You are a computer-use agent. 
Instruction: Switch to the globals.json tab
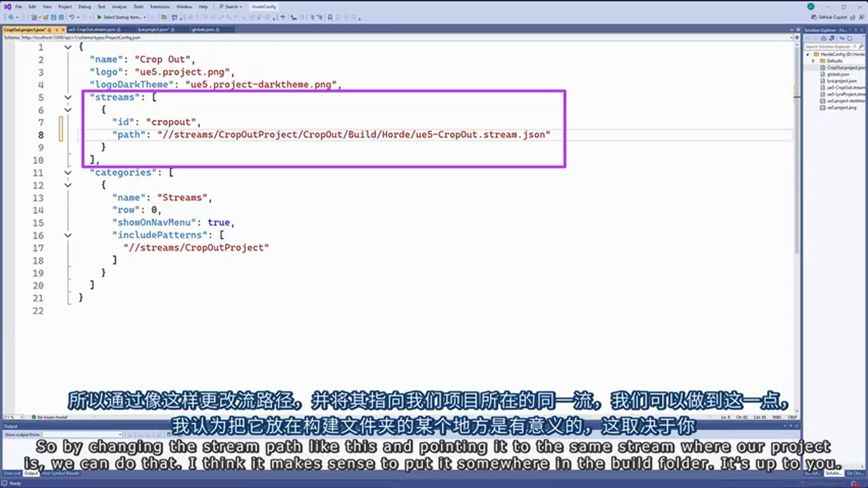(202, 29)
